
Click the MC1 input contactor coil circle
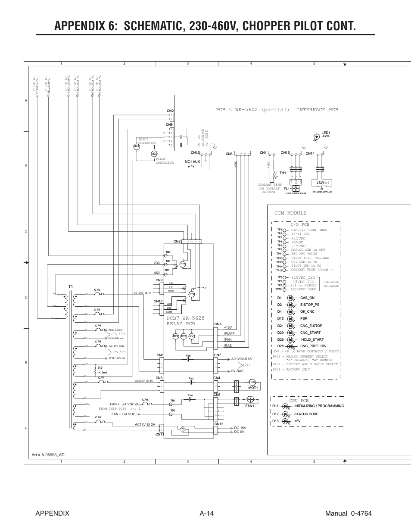tap(137, 147)
